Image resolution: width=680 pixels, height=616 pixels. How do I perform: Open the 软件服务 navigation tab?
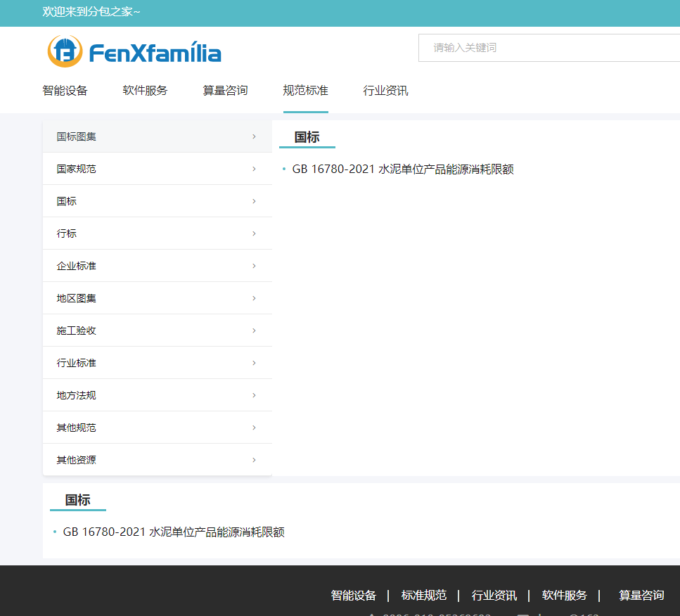[145, 91]
